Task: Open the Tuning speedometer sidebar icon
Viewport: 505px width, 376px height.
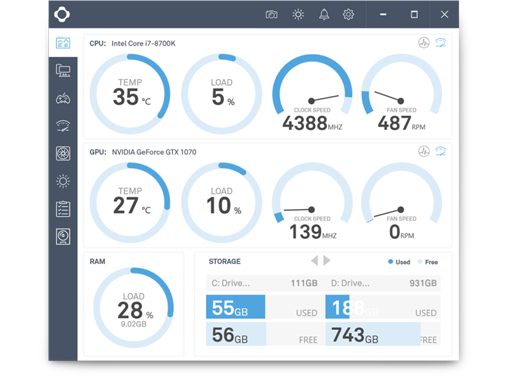Action: 63,126
